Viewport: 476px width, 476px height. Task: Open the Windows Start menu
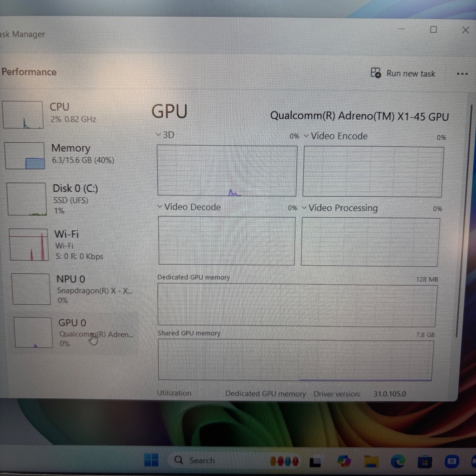[x=151, y=459]
